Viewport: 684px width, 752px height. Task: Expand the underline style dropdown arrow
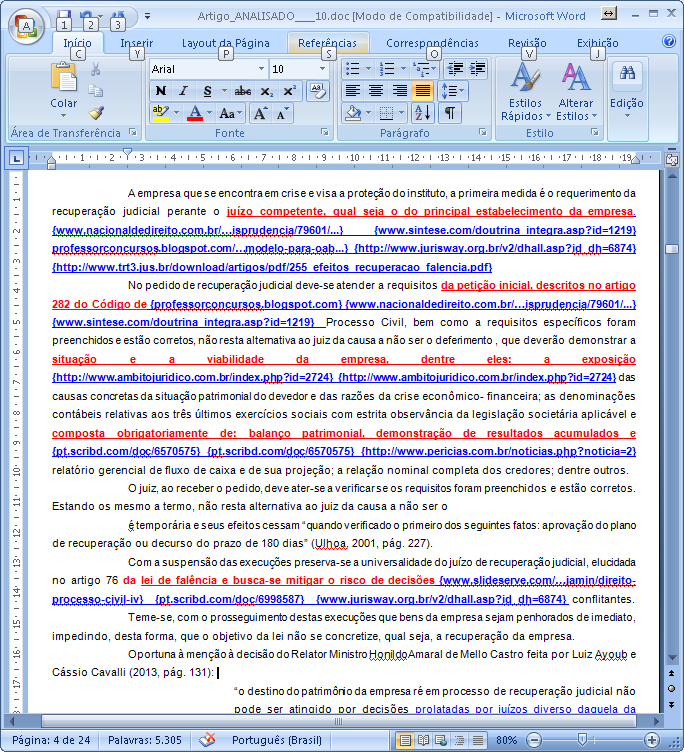224,91
